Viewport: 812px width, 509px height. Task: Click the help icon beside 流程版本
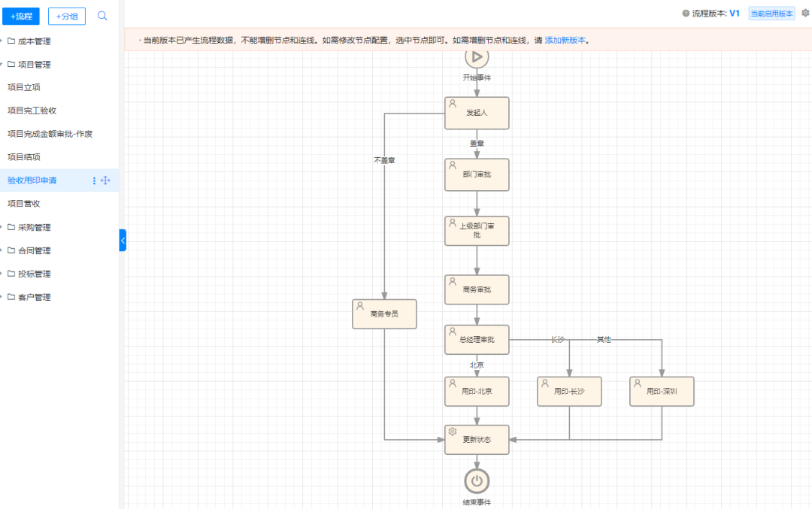[x=686, y=14]
